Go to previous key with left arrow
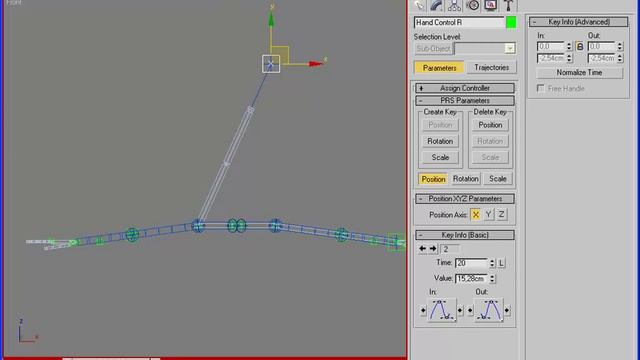 point(422,249)
